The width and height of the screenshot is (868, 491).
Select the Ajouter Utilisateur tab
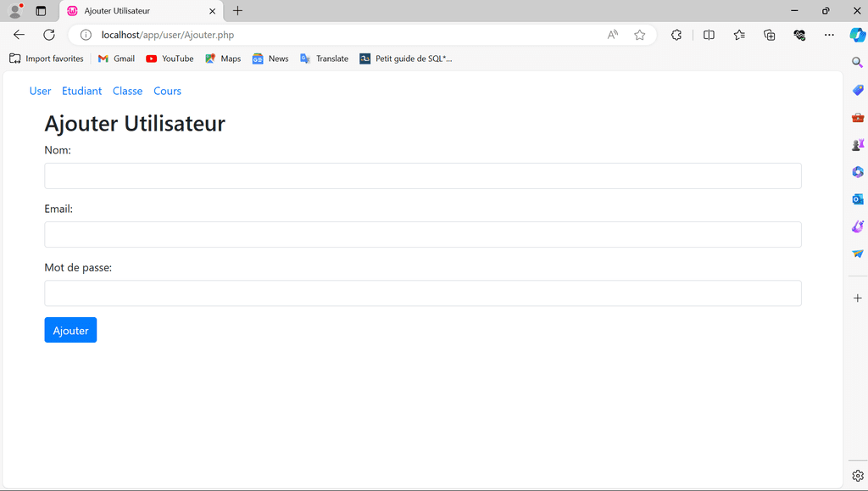[142, 10]
